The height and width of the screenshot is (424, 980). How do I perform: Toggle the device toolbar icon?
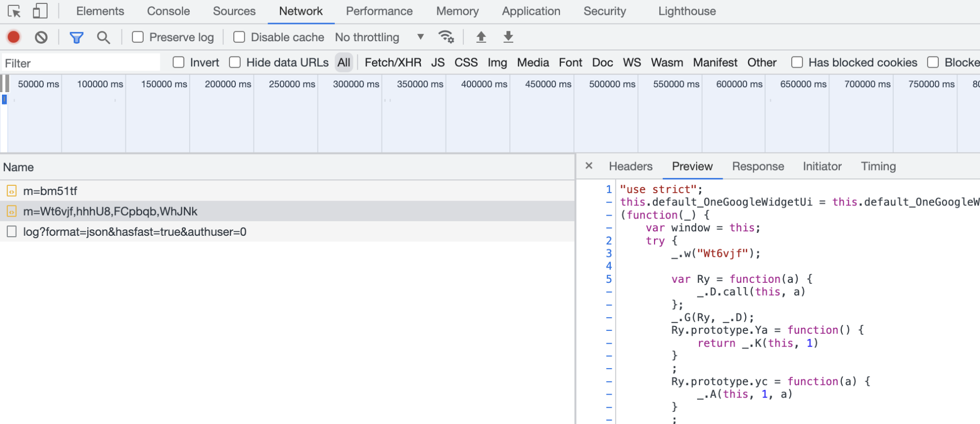pyautogui.click(x=40, y=11)
